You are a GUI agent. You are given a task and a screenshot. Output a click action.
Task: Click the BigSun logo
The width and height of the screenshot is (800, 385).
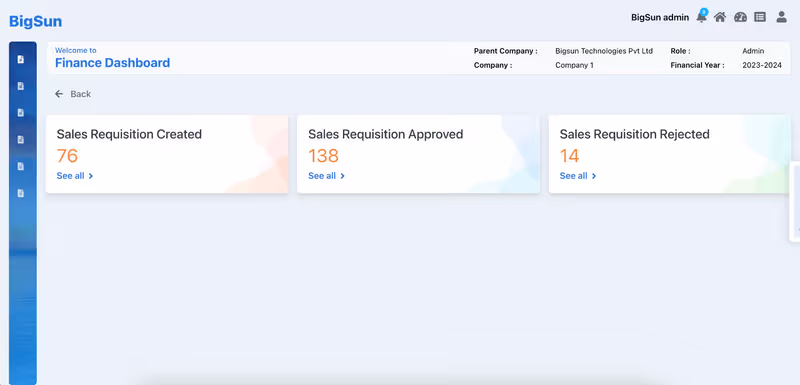tap(36, 21)
